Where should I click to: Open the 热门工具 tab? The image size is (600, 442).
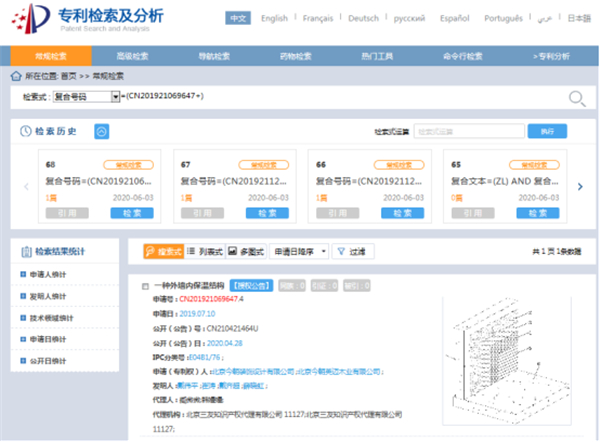(x=377, y=56)
